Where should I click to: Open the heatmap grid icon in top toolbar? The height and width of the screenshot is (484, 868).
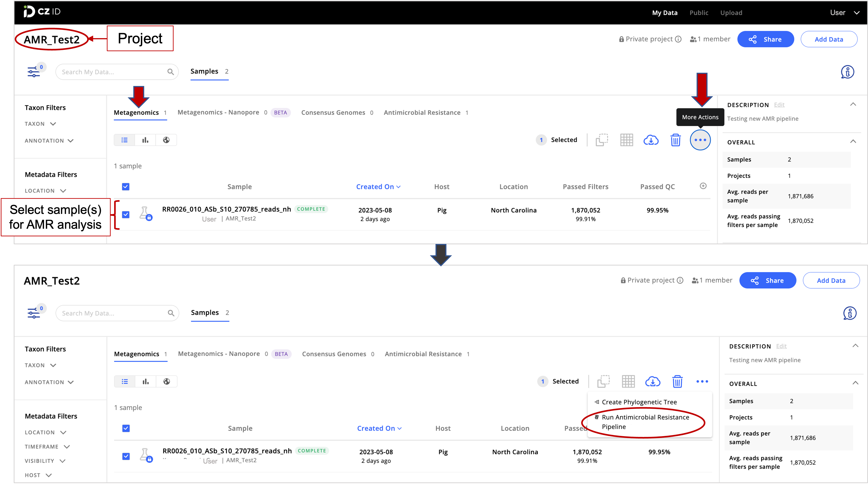pyautogui.click(x=626, y=140)
